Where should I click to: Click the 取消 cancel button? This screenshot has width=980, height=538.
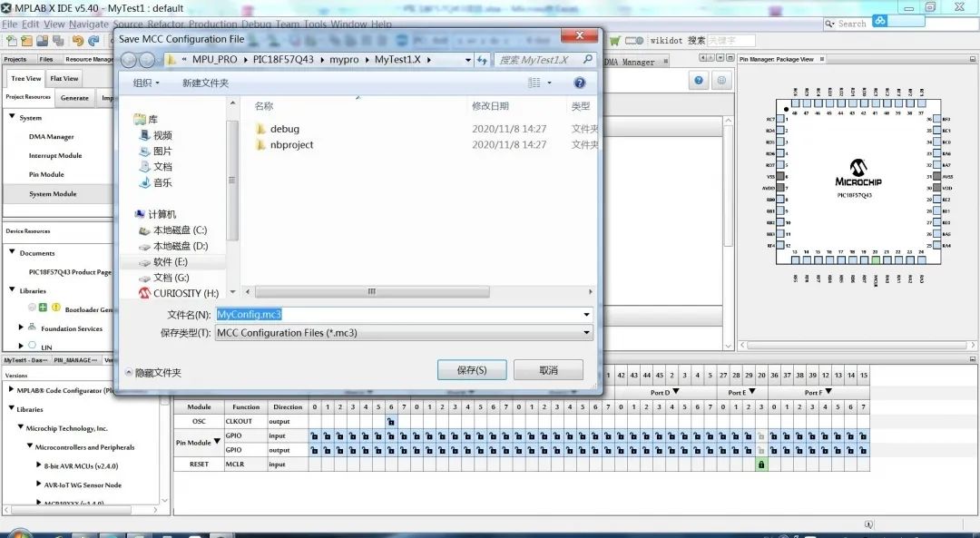548,370
